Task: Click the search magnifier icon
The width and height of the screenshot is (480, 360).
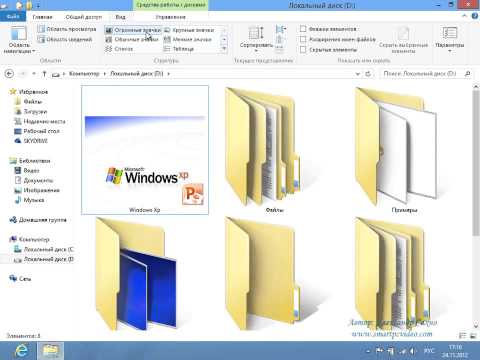Action: tap(468, 74)
